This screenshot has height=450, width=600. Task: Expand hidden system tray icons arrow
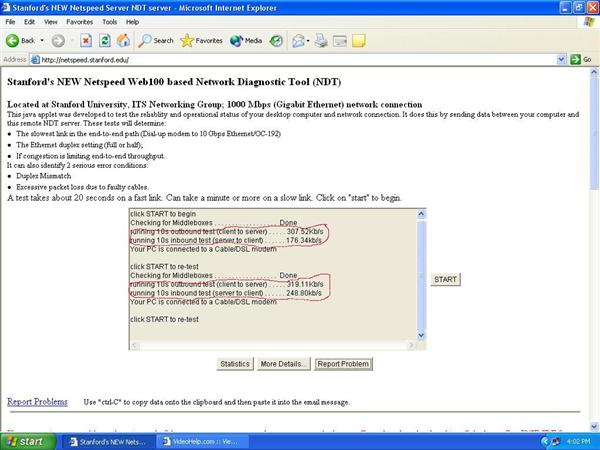[545, 442]
